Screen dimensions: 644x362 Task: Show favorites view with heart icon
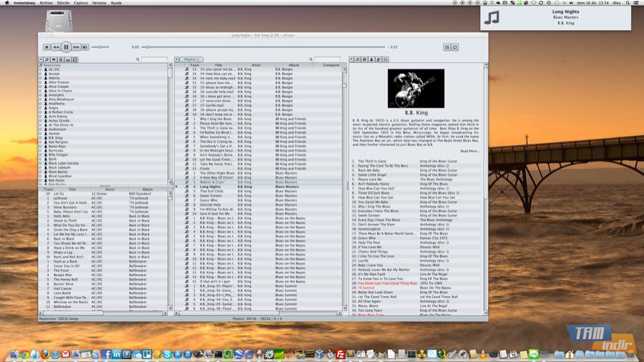point(54,59)
